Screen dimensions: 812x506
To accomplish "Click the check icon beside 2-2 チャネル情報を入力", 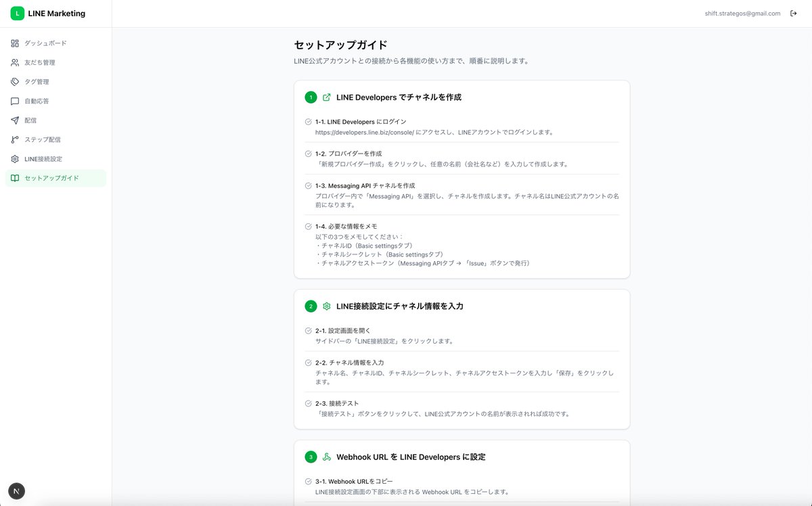I will point(309,363).
